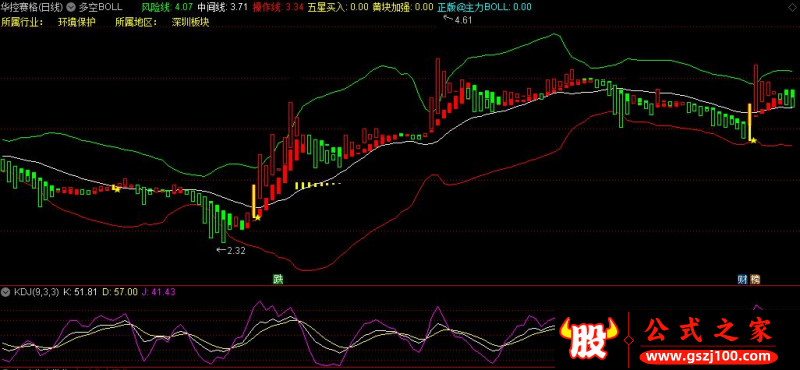
Task: Open the dropdown arrow beside 华控赛格(日线)
Action: [x=71, y=7]
